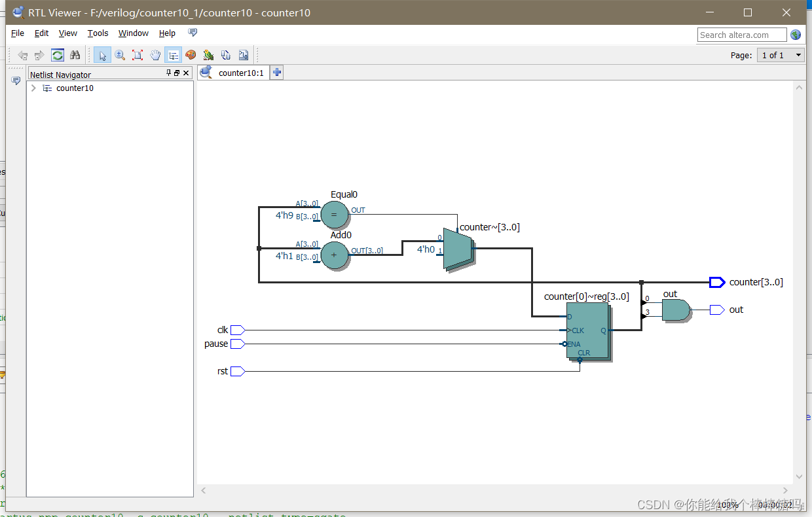Refresh the netlist view with green arrows icon
This screenshot has width=812, height=517.
tap(58, 55)
